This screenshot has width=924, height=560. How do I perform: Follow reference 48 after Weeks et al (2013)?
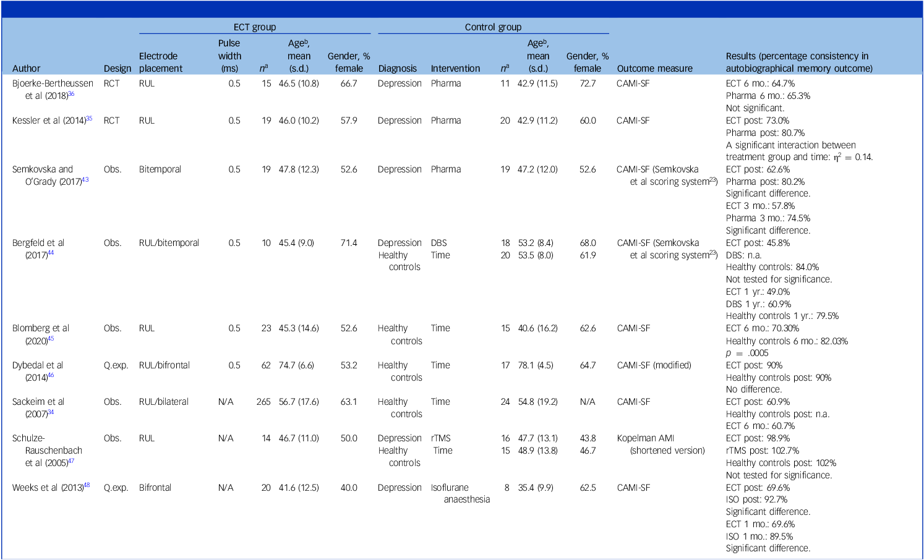[x=87, y=486]
